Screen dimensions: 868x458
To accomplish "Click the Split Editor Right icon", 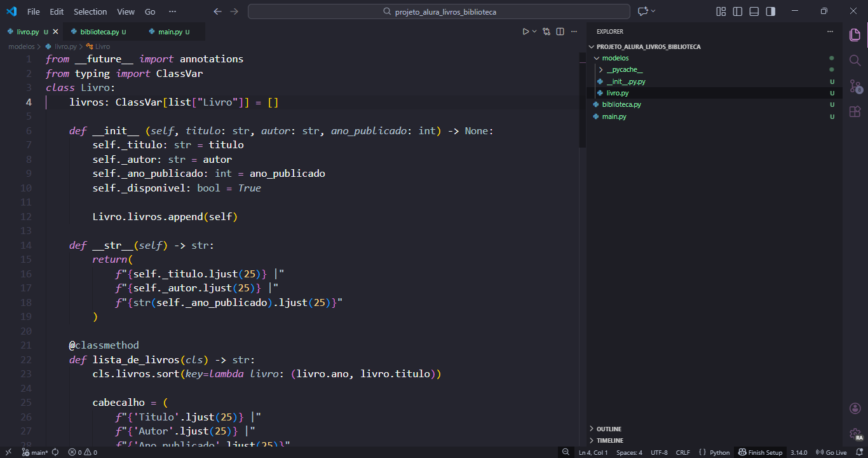I will pos(560,32).
